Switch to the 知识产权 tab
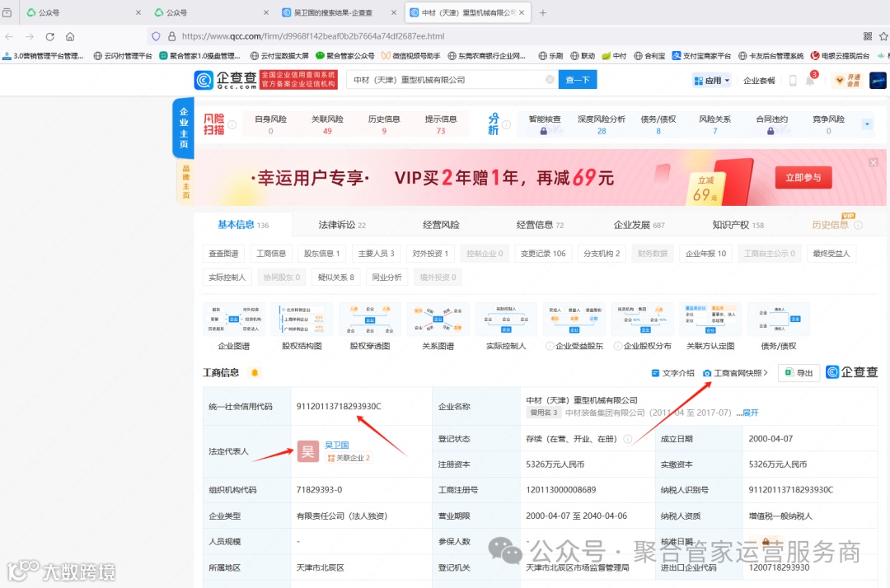Image resolution: width=890 pixels, height=588 pixels. (x=738, y=225)
